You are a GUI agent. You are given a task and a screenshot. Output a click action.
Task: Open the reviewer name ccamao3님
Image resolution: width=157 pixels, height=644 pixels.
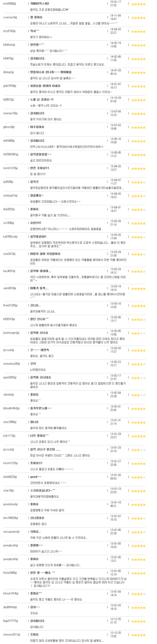10,17
